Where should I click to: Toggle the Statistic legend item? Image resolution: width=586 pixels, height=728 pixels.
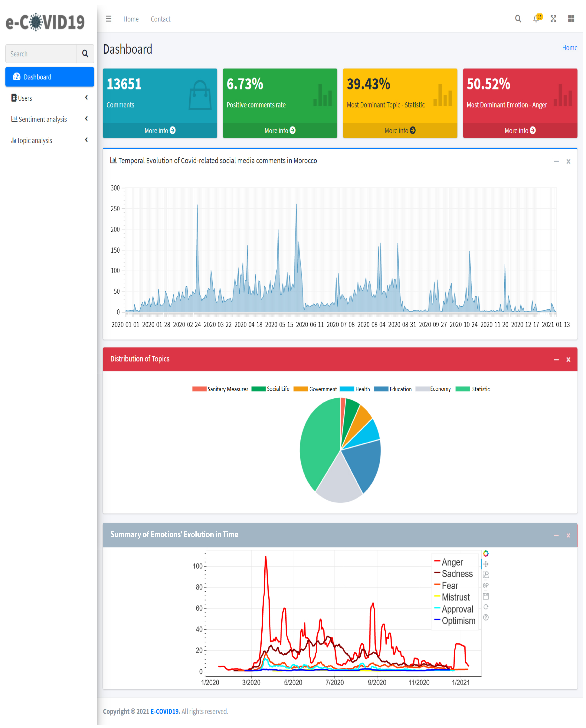click(x=473, y=390)
